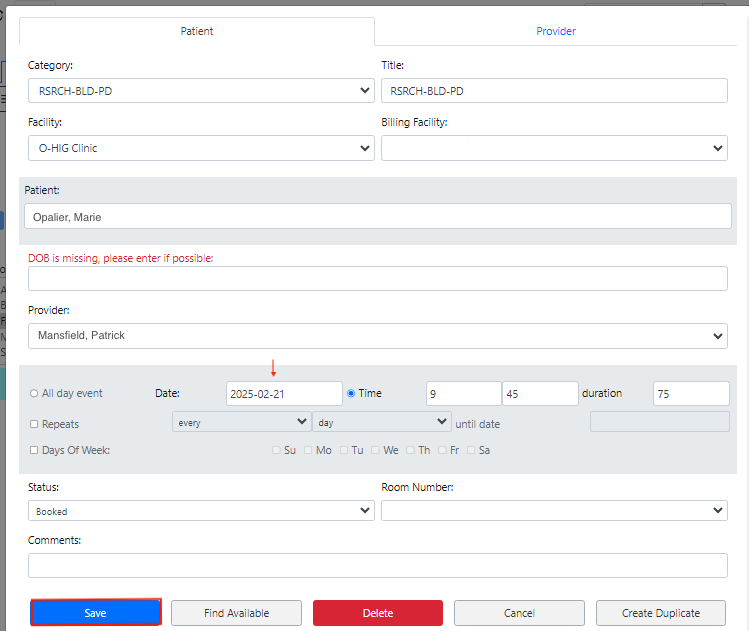Open the Room Number dropdown
The image size is (749, 631).
(x=553, y=511)
